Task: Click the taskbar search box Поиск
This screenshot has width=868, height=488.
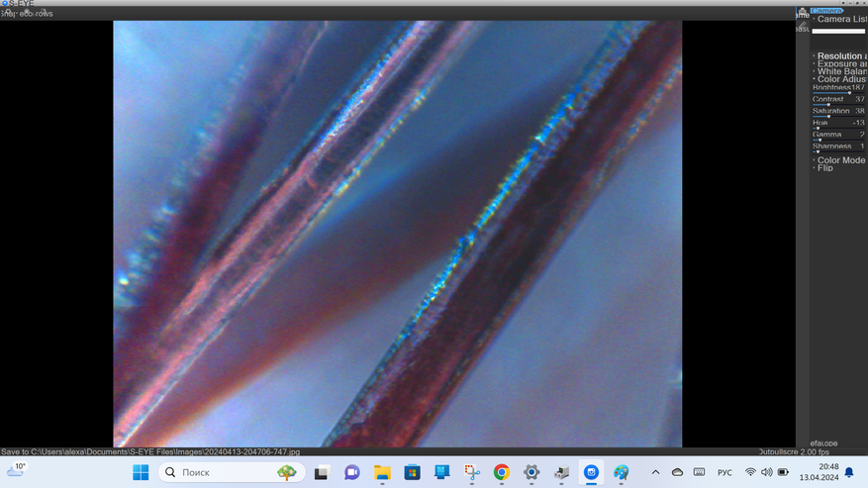Action: click(232, 472)
